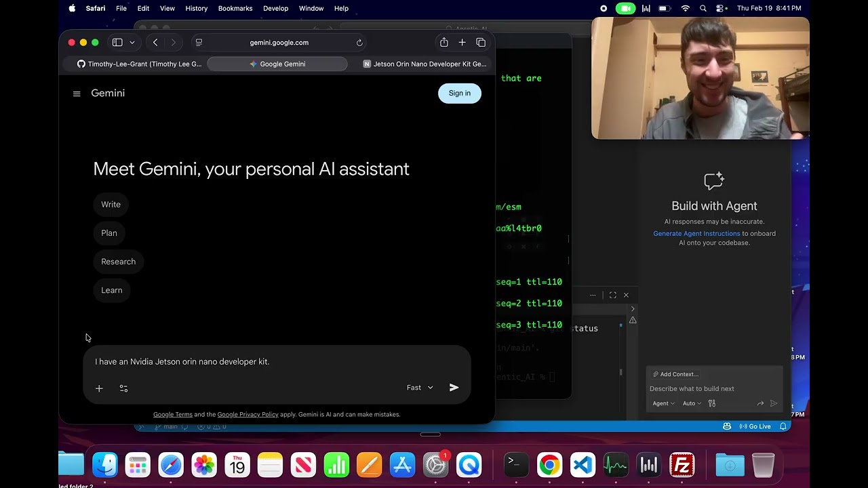The image size is (868, 488).
Task: Switch to the Google Gemini tab
Action: point(277,64)
